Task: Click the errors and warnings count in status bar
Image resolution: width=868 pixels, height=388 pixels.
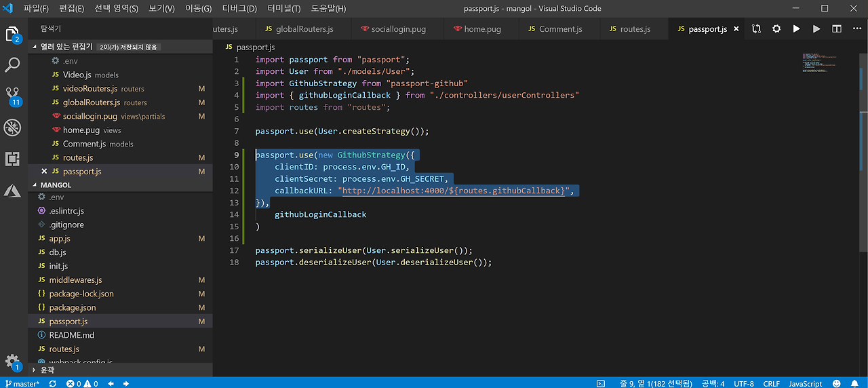Action: pyautogui.click(x=82, y=383)
